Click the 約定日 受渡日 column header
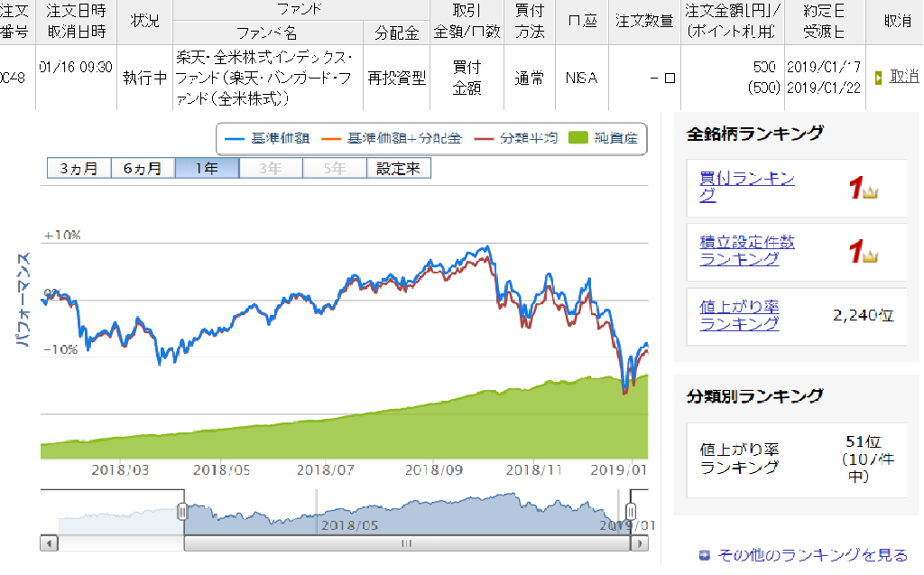Viewport: 924px width, 575px height. [824, 21]
